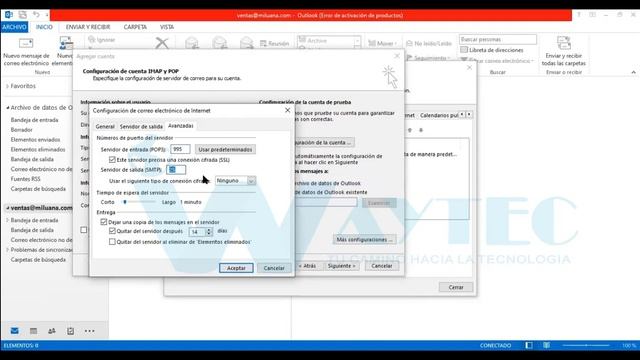The width and height of the screenshot is (640, 360).
Task: Click the zoom slider in status bar
Action: (x=586, y=345)
